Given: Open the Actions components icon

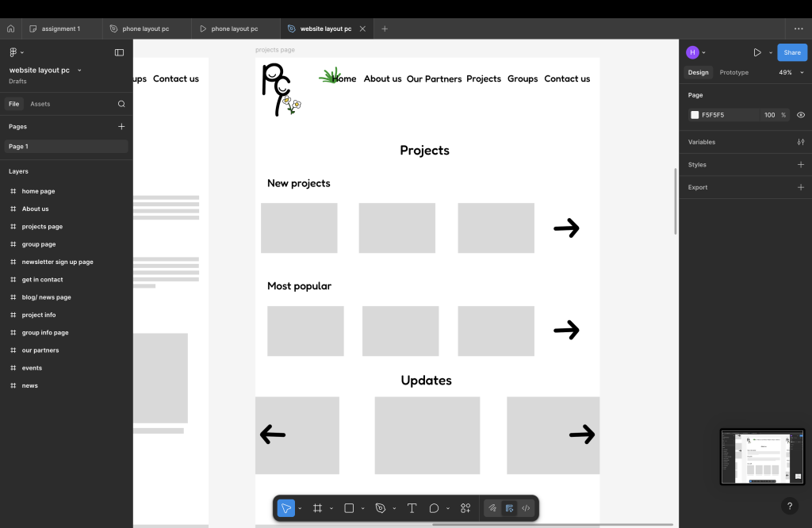Looking at the screenshot, I should point(465,508).
